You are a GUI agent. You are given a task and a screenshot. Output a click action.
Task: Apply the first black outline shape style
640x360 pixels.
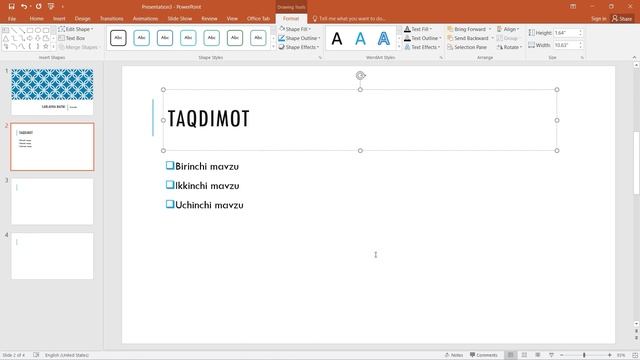[118, 38]
